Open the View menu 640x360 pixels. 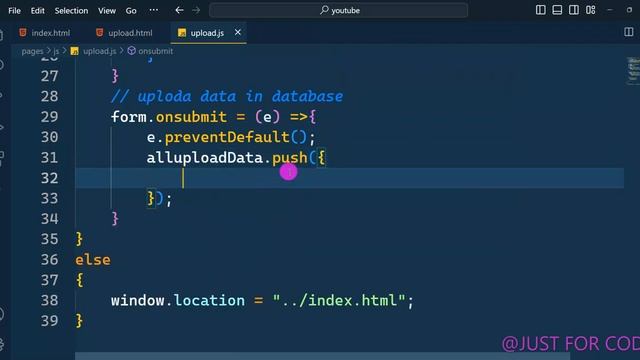[x=107, y=11]
